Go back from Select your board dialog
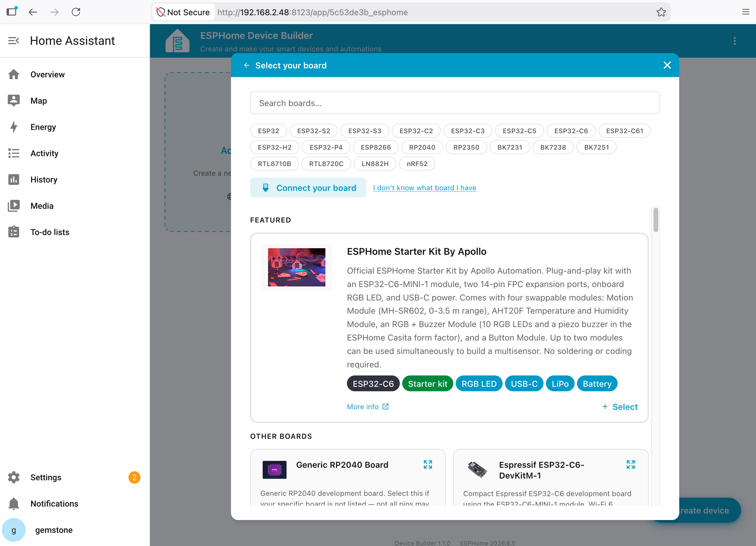The image size is (756, 546). click(247, 65)
